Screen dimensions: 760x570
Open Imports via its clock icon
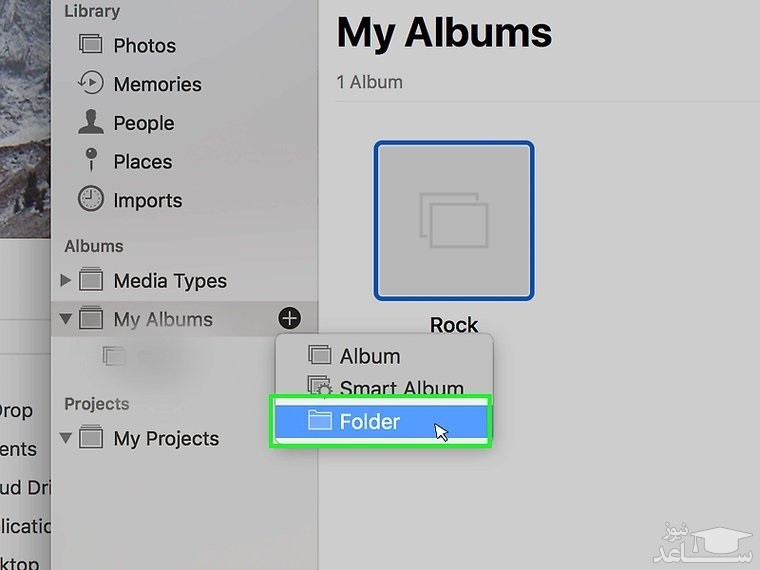(x=91, y=199)
